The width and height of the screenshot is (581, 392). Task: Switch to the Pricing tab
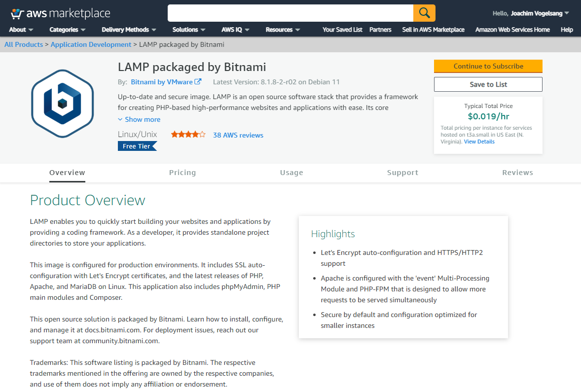point(182,173)
